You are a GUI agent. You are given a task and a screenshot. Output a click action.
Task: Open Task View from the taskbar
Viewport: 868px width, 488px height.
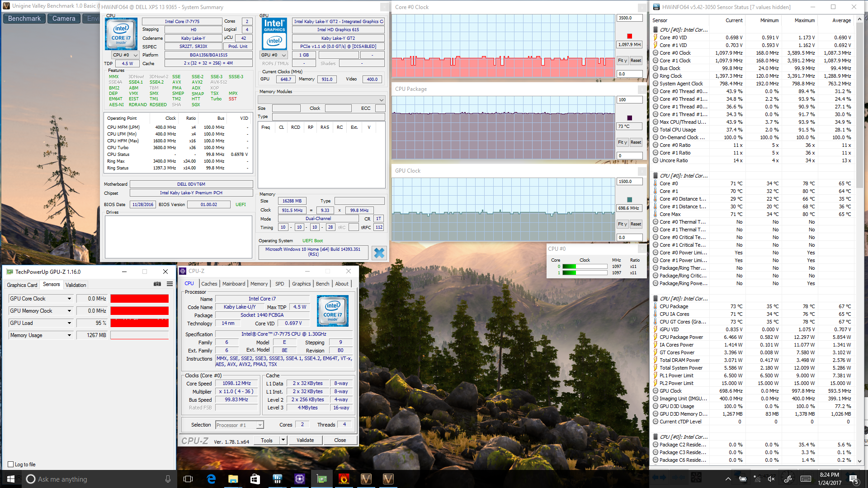pyautogui.click(x=189, y=479)
